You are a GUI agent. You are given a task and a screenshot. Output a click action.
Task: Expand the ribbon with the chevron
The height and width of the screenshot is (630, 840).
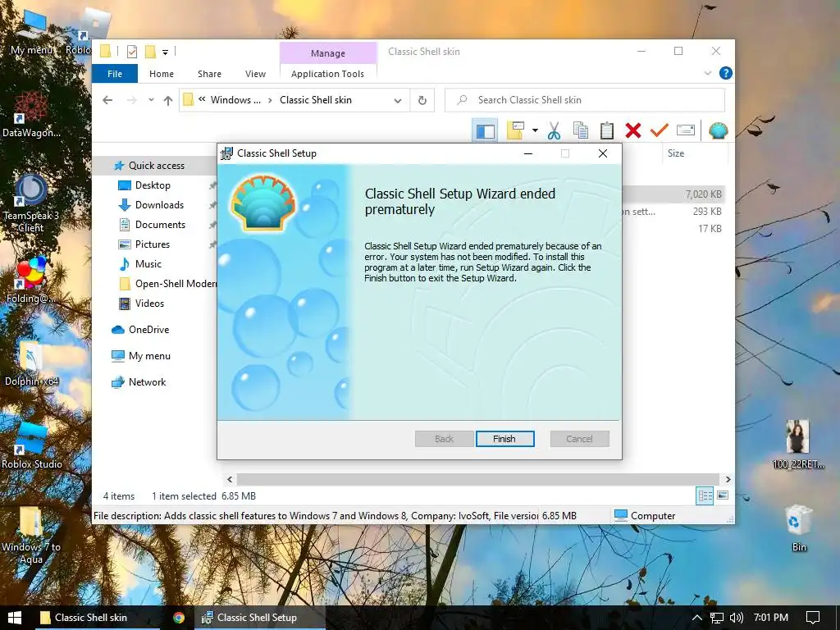coord(708,73)
